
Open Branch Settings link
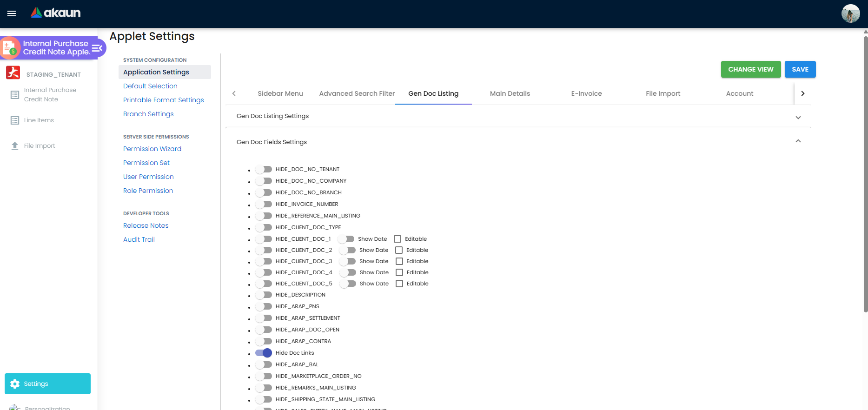point(148,114)
